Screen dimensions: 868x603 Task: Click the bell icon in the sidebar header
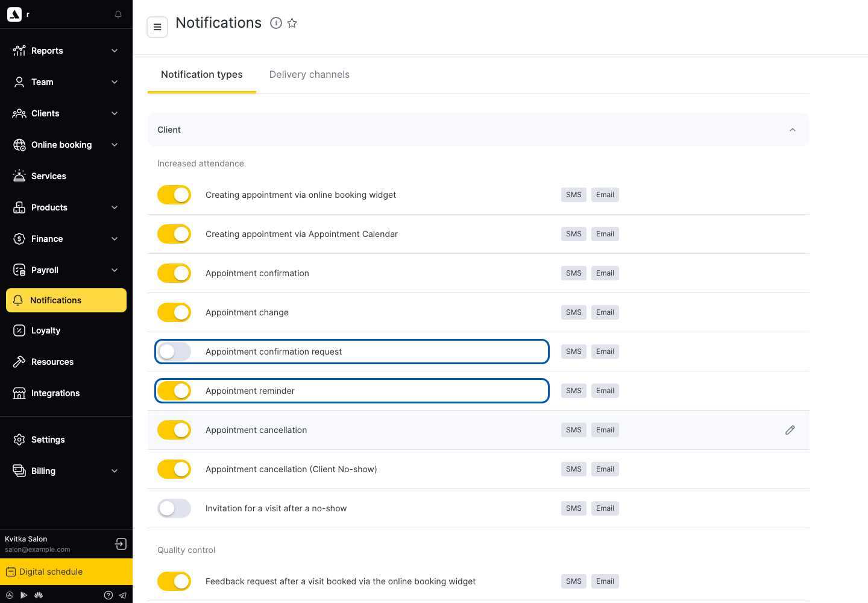tap(118, 14)
